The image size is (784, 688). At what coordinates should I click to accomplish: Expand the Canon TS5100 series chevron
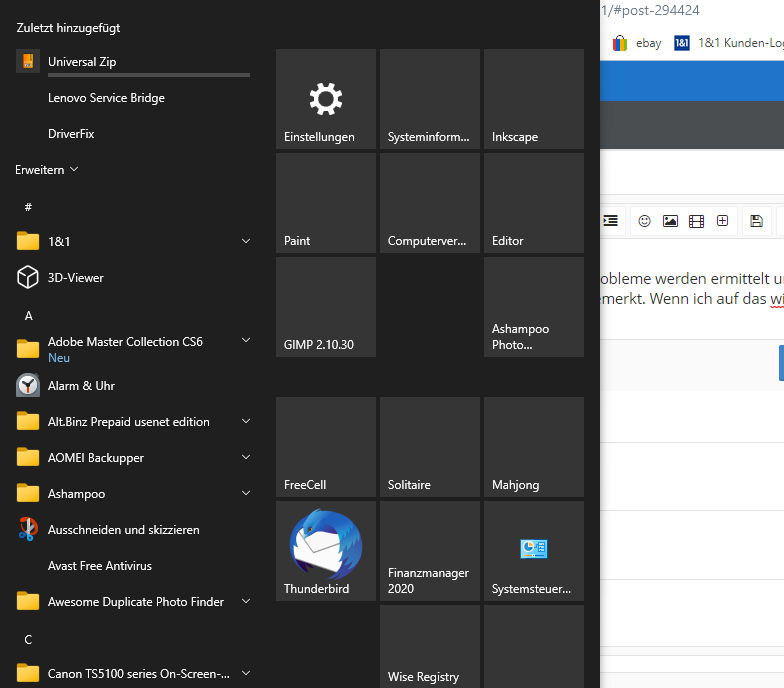click(x=246, y=673)
